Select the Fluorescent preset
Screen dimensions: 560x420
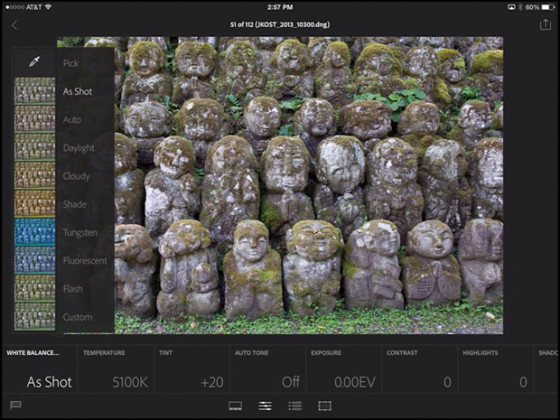tap(85, 261)
